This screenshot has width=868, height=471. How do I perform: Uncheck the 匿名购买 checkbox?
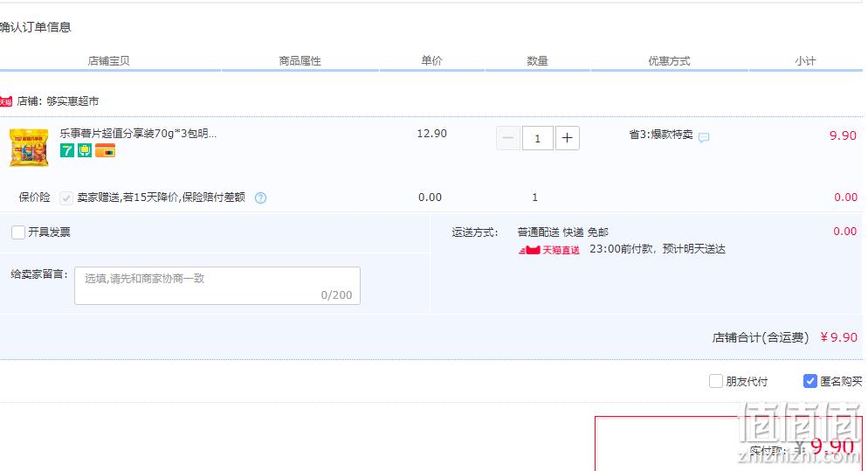[x=809, y=381]
